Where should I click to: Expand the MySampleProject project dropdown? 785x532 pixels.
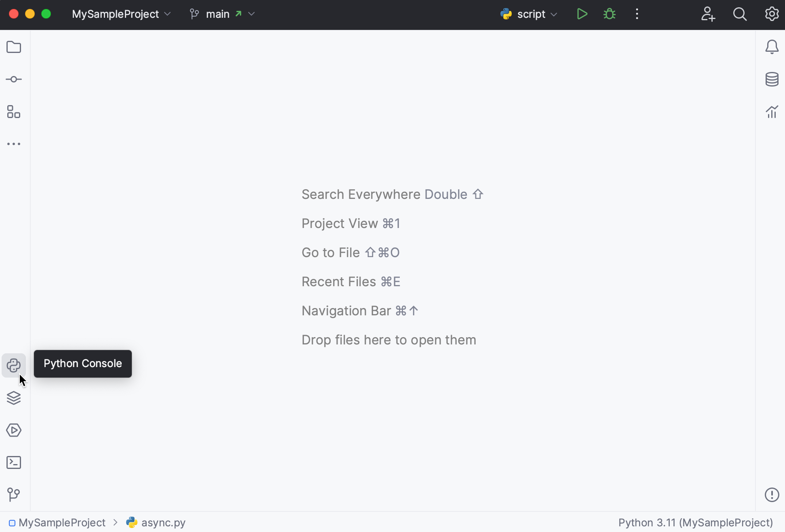[x=169, y=14]
